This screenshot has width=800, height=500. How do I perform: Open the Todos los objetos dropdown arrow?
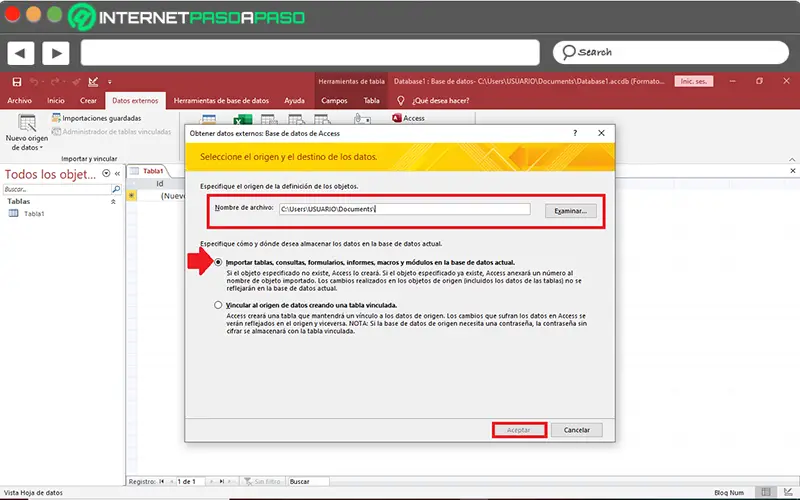pyautogui.click(x=106, y=173)
